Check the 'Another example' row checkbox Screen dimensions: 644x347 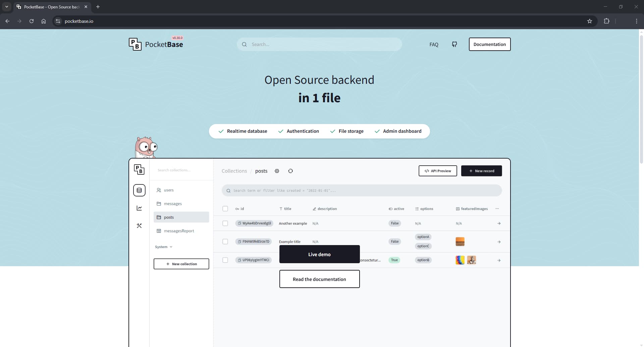[x=225, y=224]
